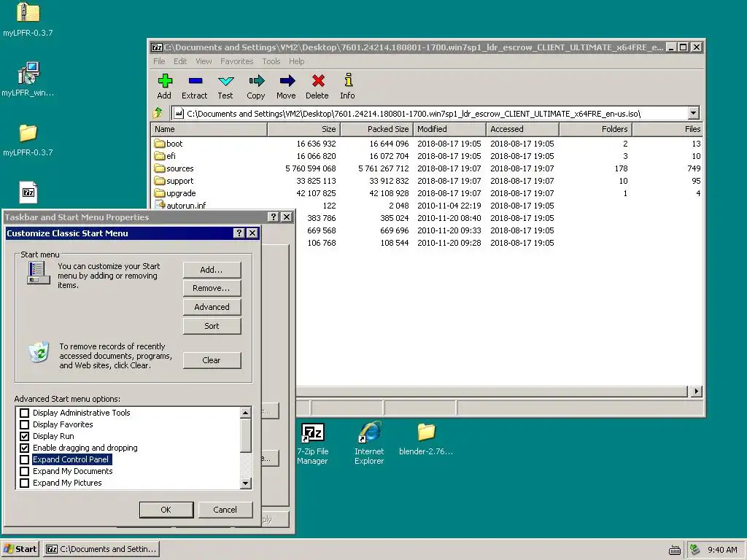Screen dimensions: 747x560
Task: Click the Copy toolbar icon
Action: tap(256, 81)
